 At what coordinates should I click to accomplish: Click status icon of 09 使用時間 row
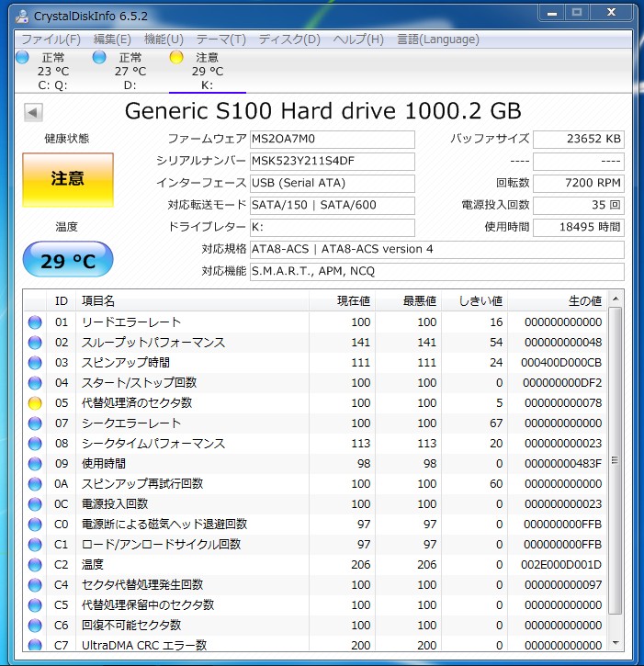click(35, 464)
